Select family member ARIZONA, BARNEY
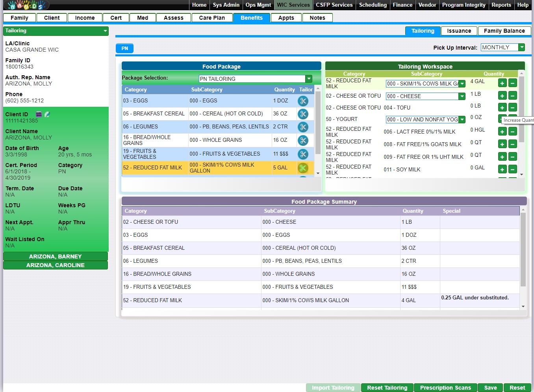This screenshot has width=534, height=392. 55,256
